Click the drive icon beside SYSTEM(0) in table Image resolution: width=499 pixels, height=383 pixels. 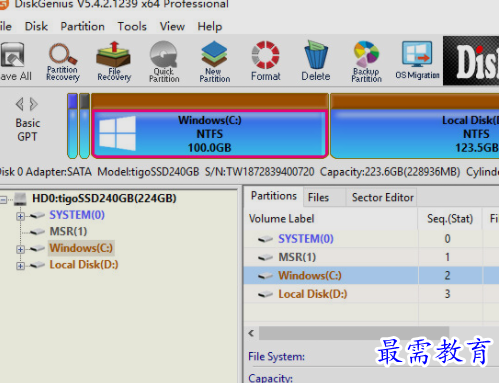coord(265,239)
